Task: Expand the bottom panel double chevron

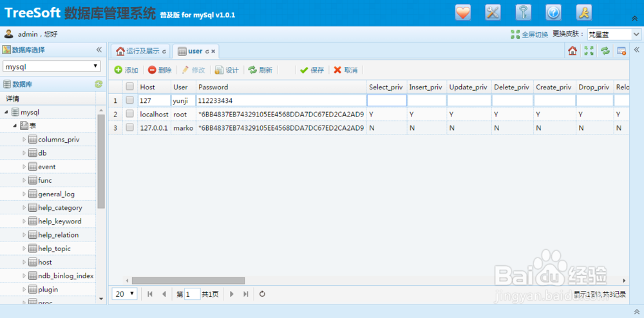Action: (636, 312)
